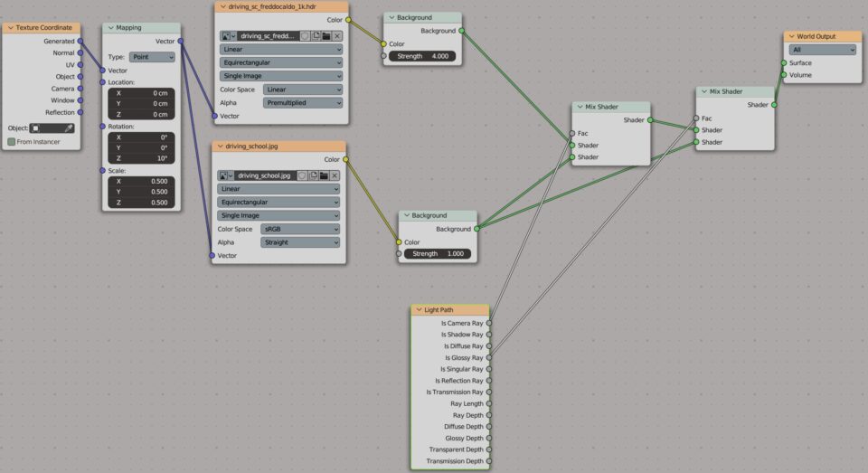Open the Mapping Type dropdown set to Point
This screenshot has height=473, width=868.
(x=152, y=57)
